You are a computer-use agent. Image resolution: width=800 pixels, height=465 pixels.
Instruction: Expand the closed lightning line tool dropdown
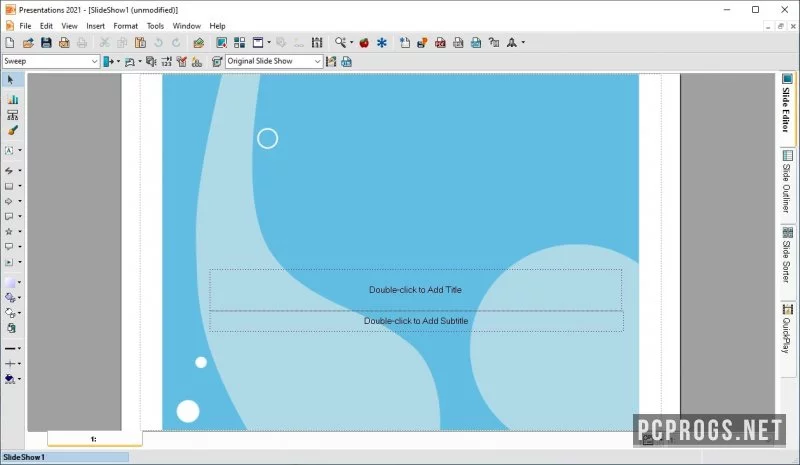tap(20, 170)
